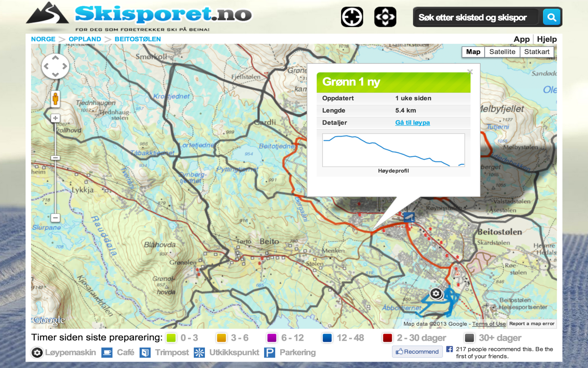Click the red 2 - 30 dager legend swatch
The image size is (588, 368).
[x=387, y=338]
